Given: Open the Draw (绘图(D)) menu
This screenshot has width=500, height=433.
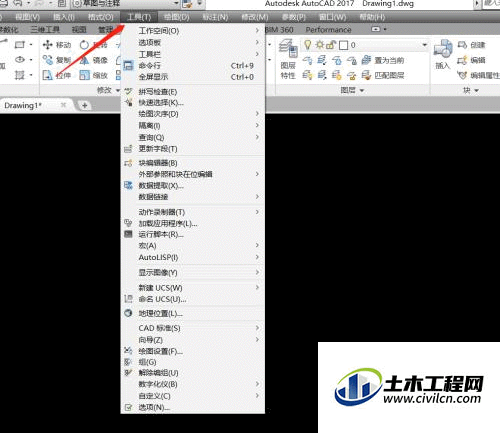Looking at the screenshot, I should click(x=177, y=17).
